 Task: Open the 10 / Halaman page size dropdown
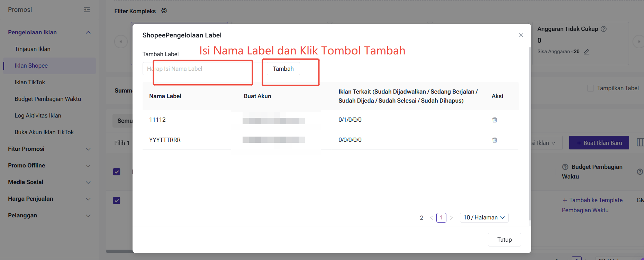[484, 218]
